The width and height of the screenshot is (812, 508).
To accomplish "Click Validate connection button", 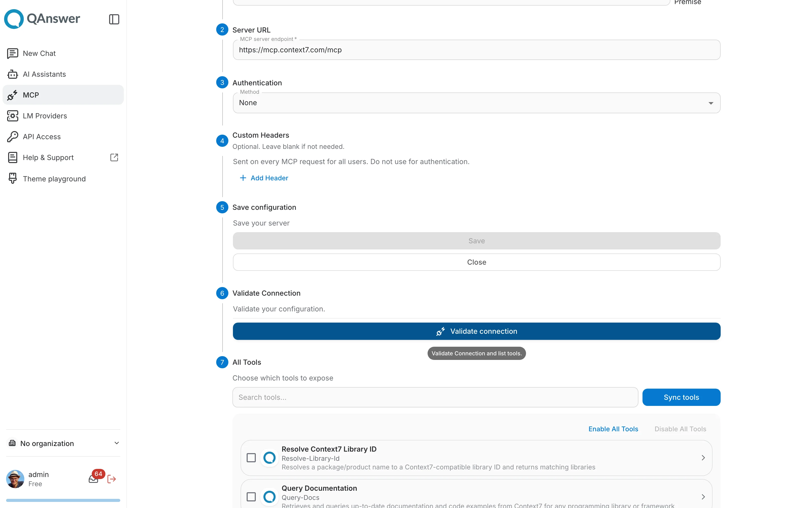I will coord(477,331).
